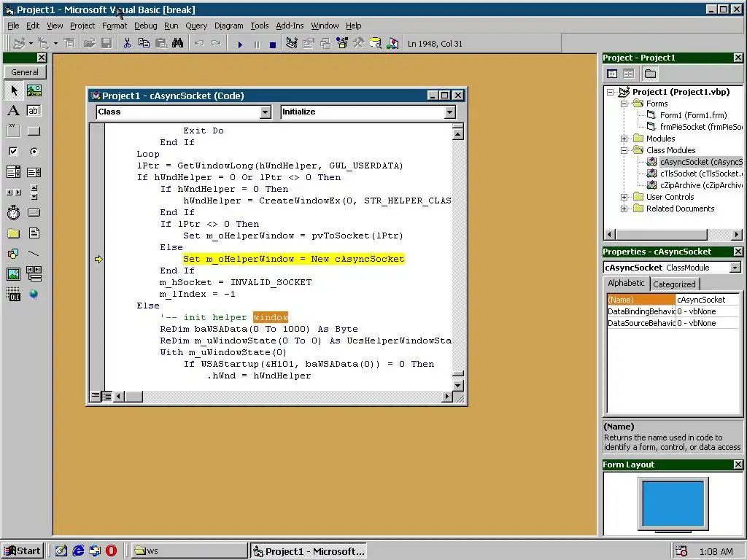Click the Cut scissors icon
The width and height of the screenshot is (747, 560).
[127, 43]
